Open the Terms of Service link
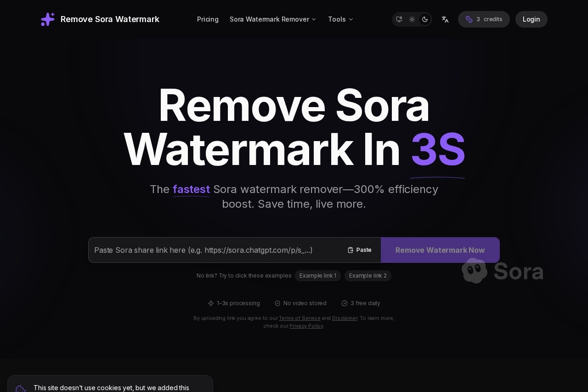This screenshot has width=588, height=392. (x=300, y=318)
